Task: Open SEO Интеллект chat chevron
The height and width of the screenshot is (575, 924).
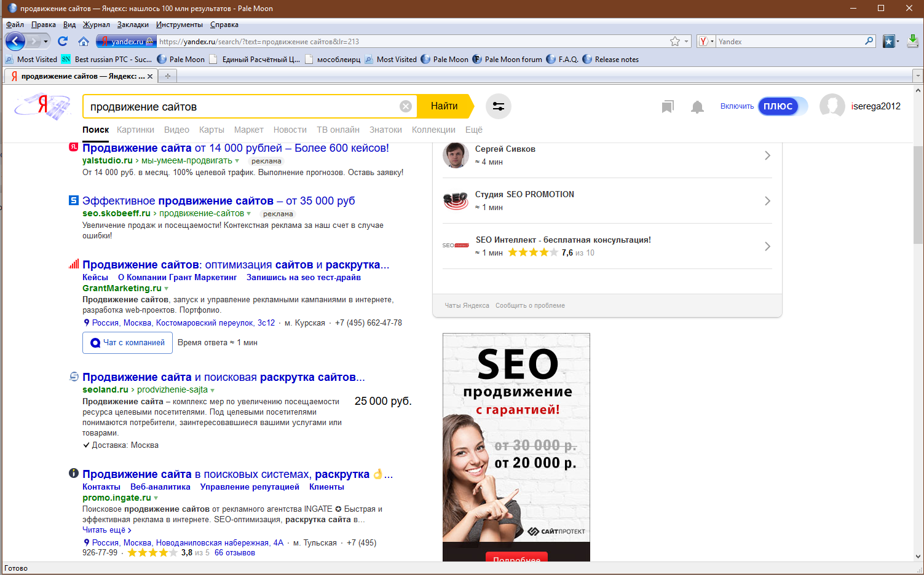Action: coord(767,246)
